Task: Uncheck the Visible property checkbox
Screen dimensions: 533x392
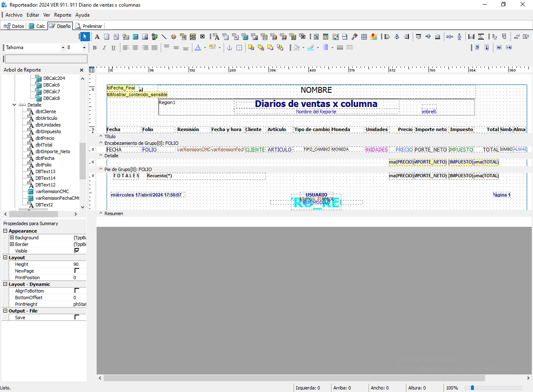Action: [77, 251]
